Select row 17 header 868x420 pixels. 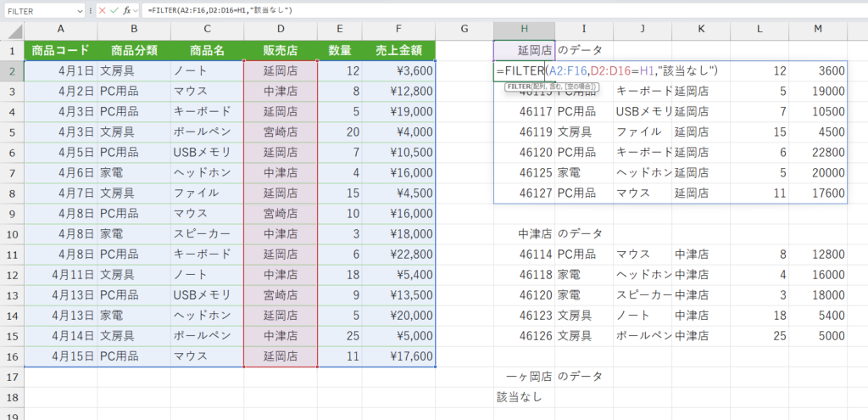(12, 377)
